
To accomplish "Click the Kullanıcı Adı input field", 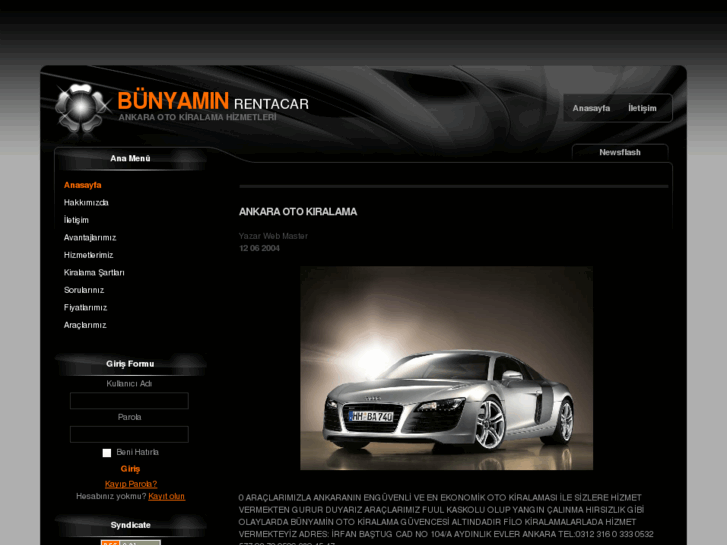I will pyautogui.click(x=129, y=401).
